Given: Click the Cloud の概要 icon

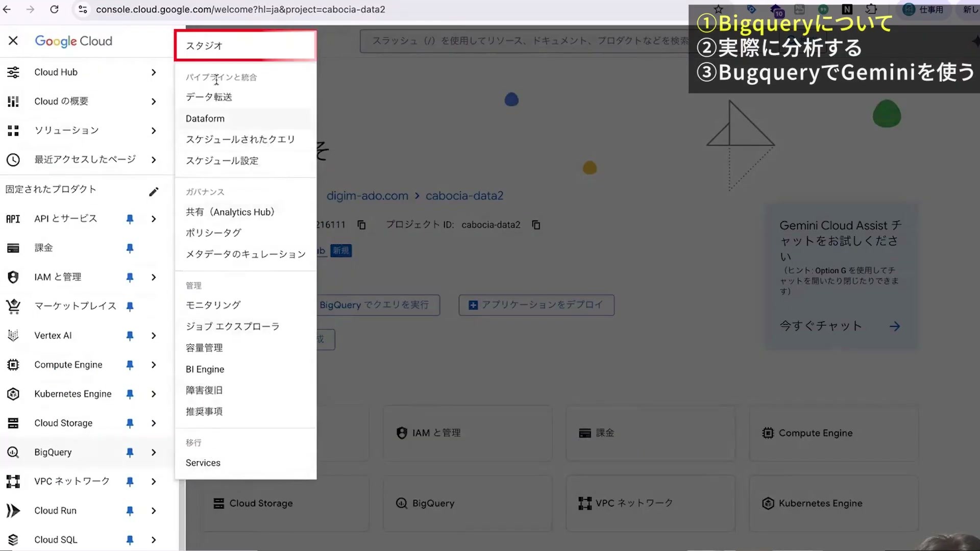Looking at the screenshot, I should click(13, 102).
